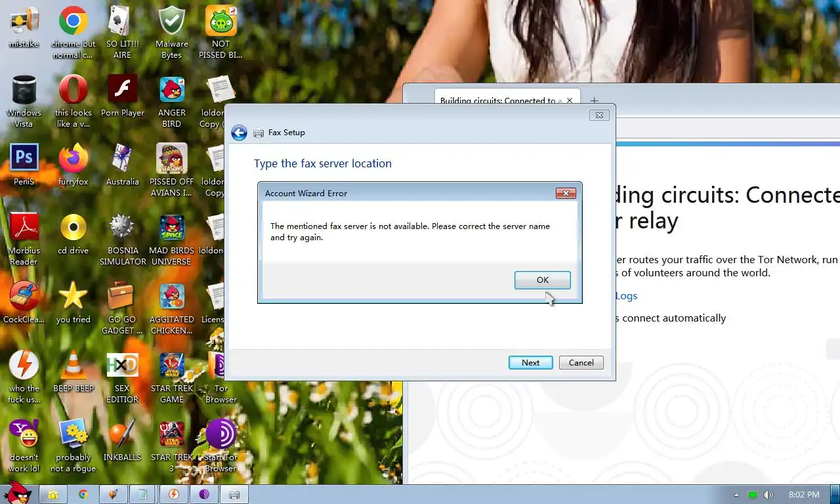
Task: Open the 'you tried' star icon
Action: point(73,302)
